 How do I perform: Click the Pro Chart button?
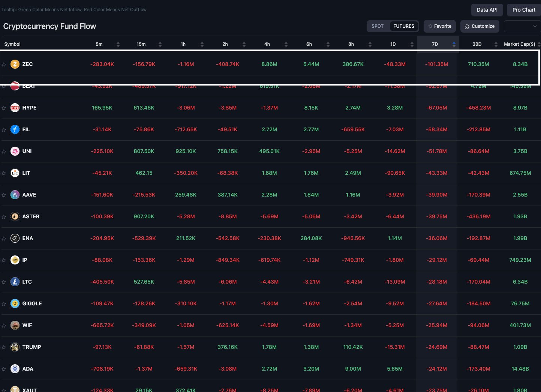click(x=523, y=10)
